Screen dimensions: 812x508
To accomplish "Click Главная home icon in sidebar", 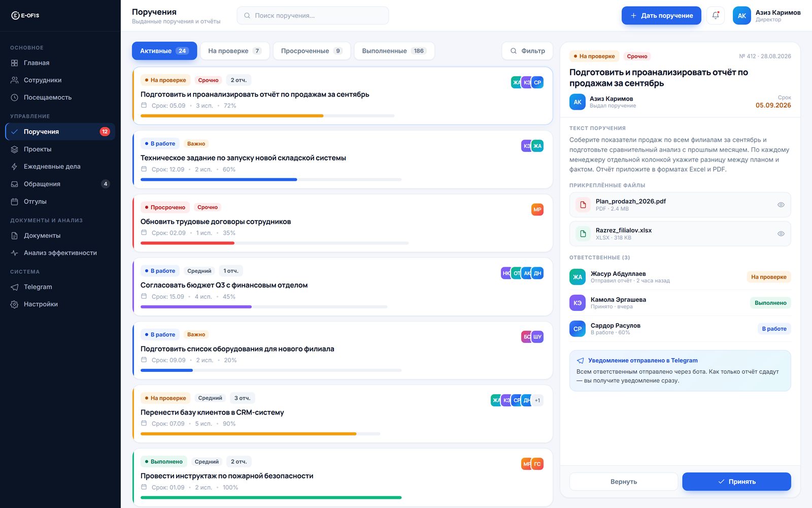I will pyautogui.click(x=14, y=63).
